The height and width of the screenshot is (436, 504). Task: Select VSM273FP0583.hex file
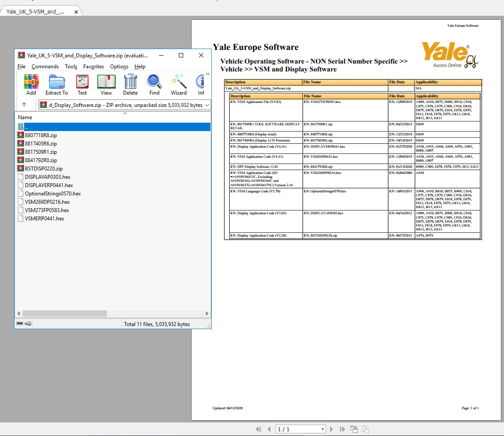[47, 210]
